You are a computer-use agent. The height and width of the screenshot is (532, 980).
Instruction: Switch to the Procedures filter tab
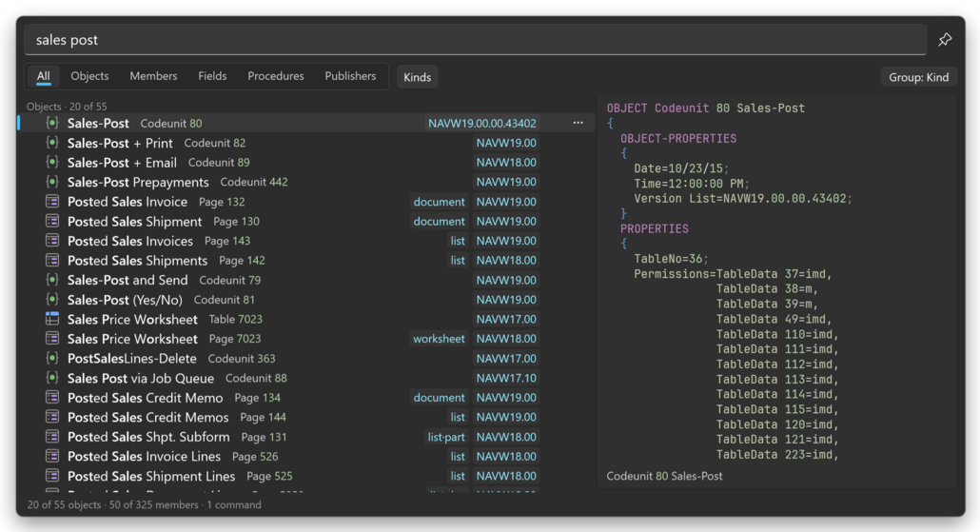click(276, 76)
